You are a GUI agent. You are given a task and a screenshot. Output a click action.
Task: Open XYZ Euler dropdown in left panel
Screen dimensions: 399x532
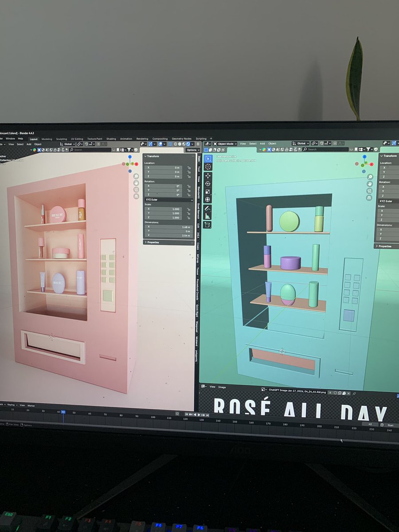pyautogui.click(x=169, y=200)
